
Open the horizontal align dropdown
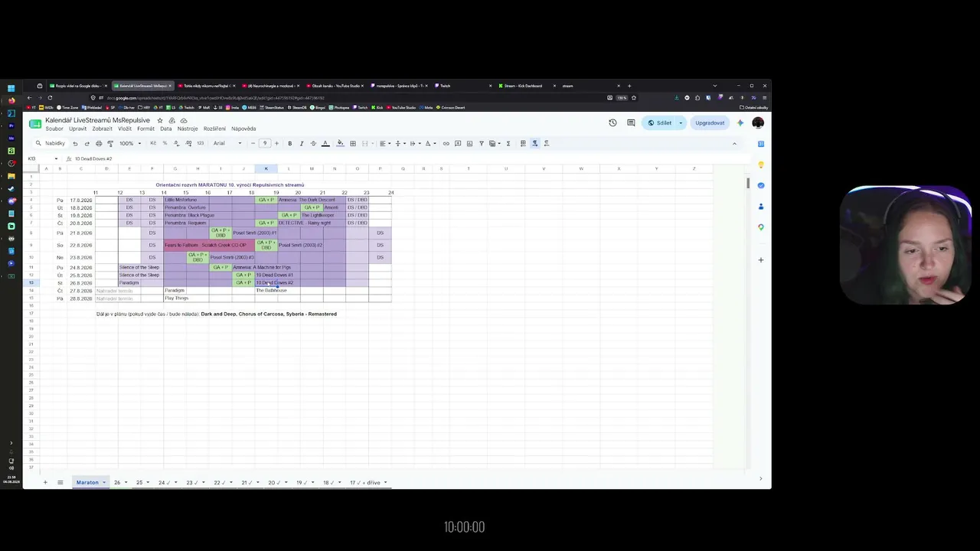coord(384,143)
